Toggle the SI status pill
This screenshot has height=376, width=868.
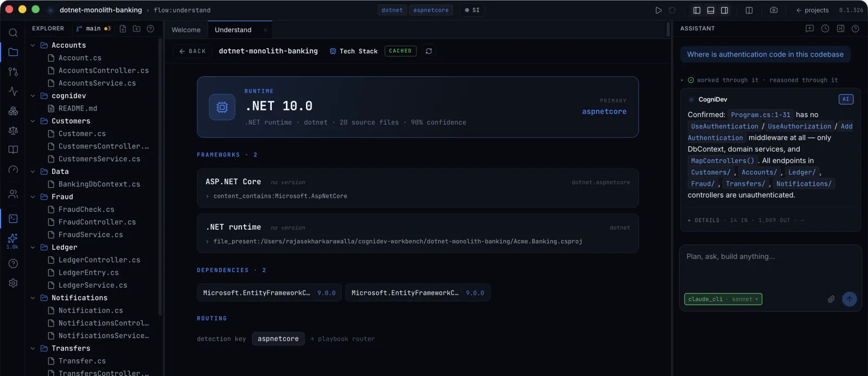coord(473,10)
